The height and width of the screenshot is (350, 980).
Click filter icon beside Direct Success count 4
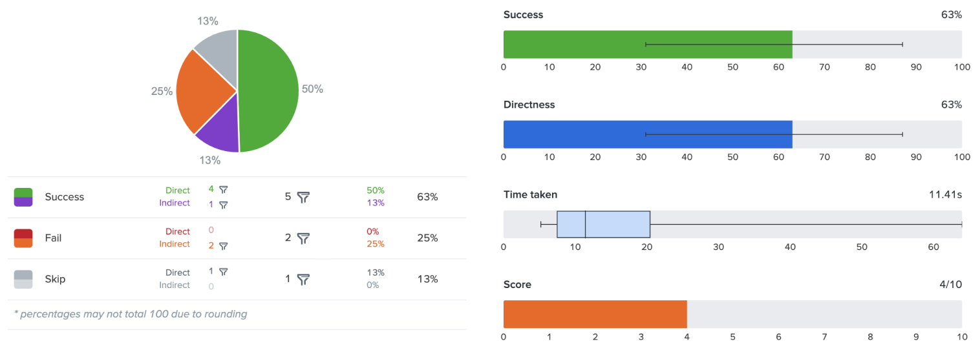[224, 190]
